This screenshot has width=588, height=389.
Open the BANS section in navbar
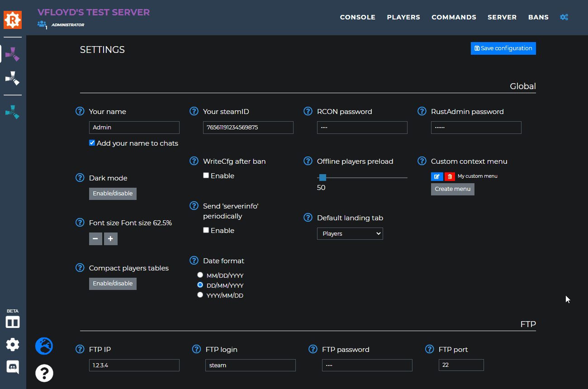pos(538,17)
